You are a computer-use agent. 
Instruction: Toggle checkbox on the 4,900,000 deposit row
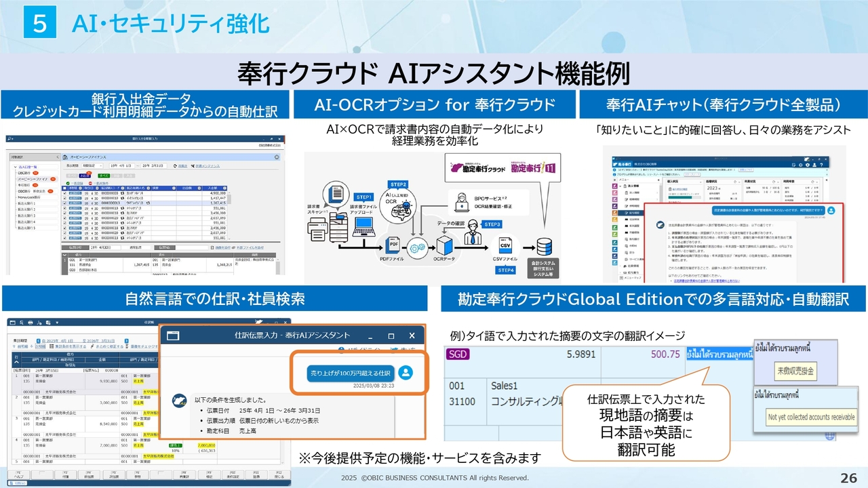(x=64, y=192)
